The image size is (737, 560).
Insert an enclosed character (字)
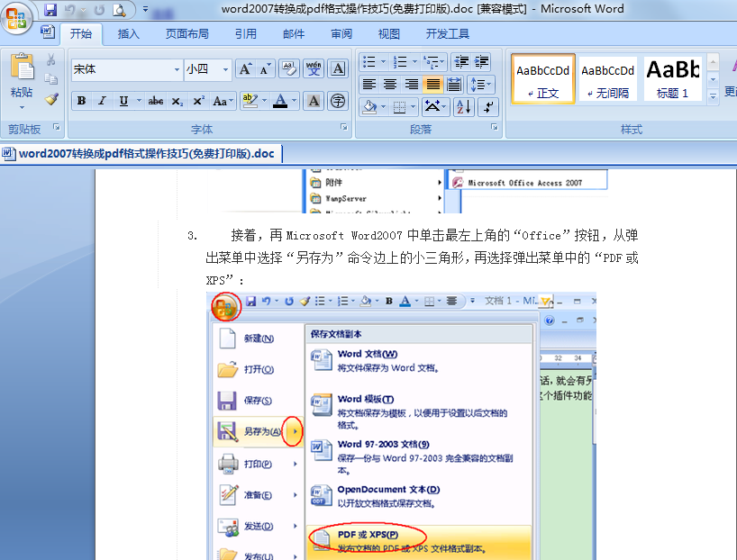[x=338, y=101]
